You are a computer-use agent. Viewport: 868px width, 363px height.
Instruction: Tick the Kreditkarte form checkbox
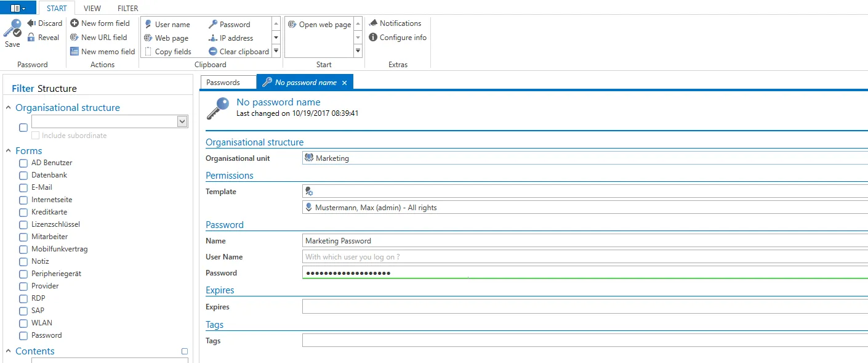coord(23,213)
